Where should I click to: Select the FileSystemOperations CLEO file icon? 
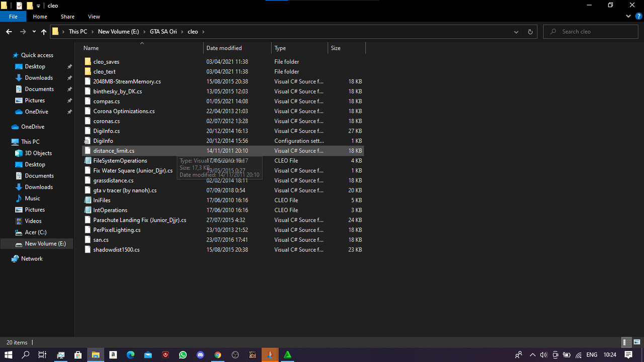88,161
